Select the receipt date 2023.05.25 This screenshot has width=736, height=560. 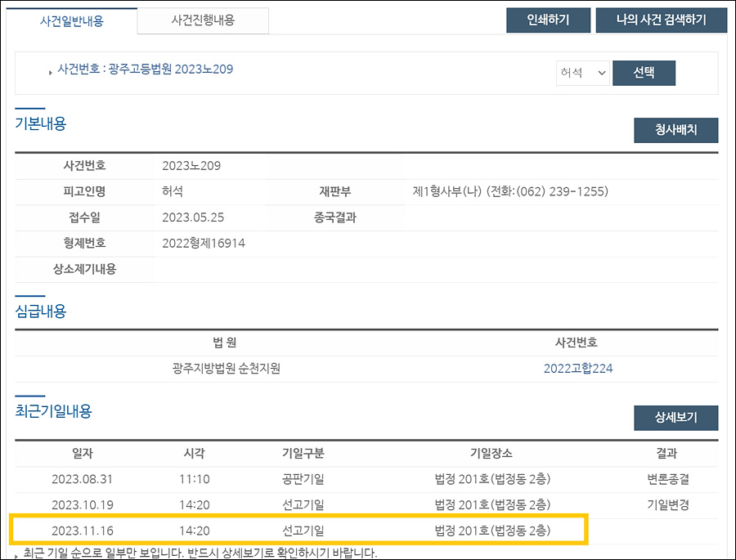tap(193, 217)
